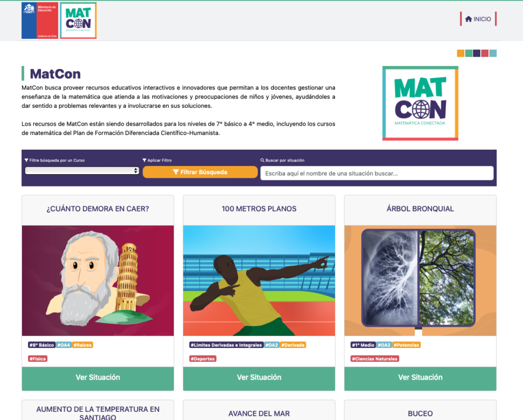The height and width of the screenshot is (420, 523).
Task: Click the large MatCon Matemática Conectada logo
Action: pyautogui.click(x=420, y=103)
